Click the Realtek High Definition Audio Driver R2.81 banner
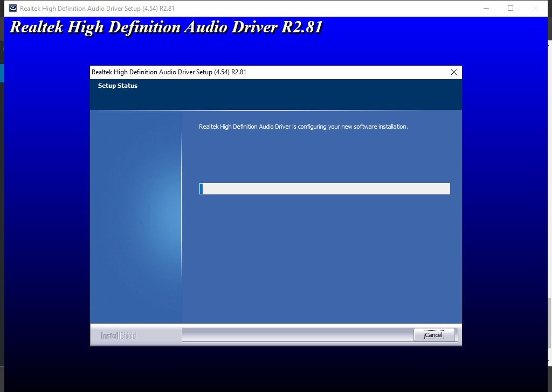This screenshot has width=552, height=392. coord(166,27)
